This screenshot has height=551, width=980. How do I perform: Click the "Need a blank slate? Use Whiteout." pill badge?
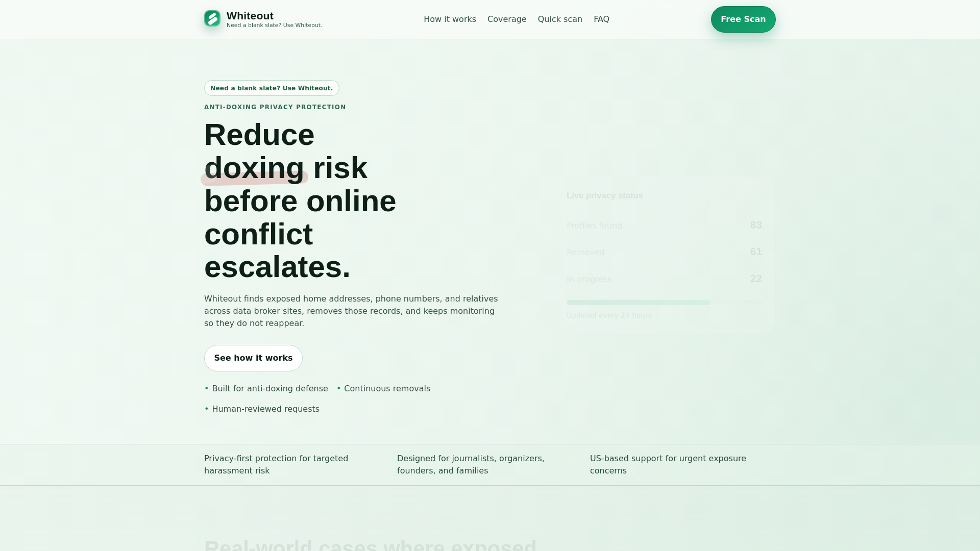tap(272, 88)
